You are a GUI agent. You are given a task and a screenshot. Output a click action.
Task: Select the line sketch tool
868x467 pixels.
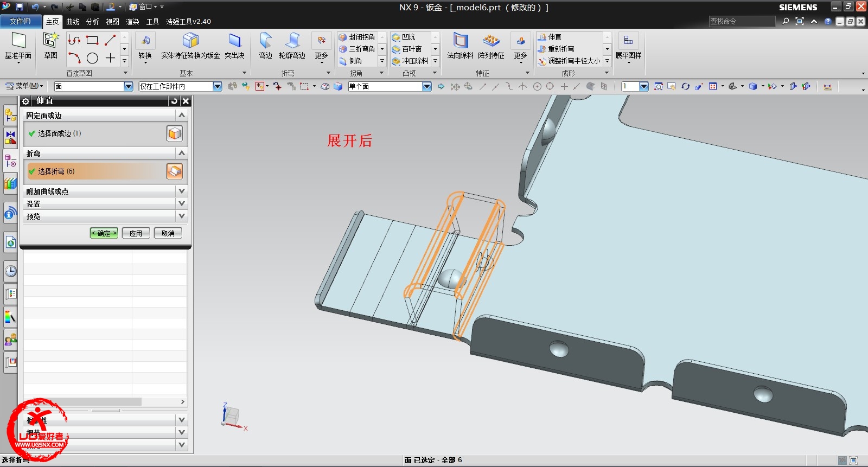coord(110,40)
